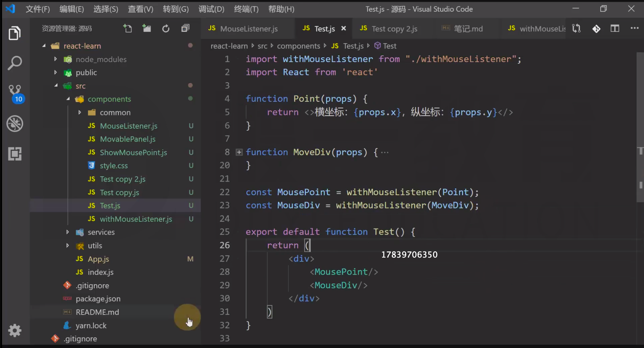
Task: Expand the folded MoveDiv function
Action: (239, 152)
